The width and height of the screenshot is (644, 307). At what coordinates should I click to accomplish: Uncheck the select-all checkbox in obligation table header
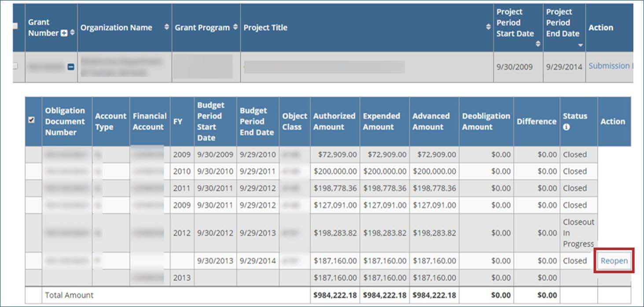tap(31, 120)
